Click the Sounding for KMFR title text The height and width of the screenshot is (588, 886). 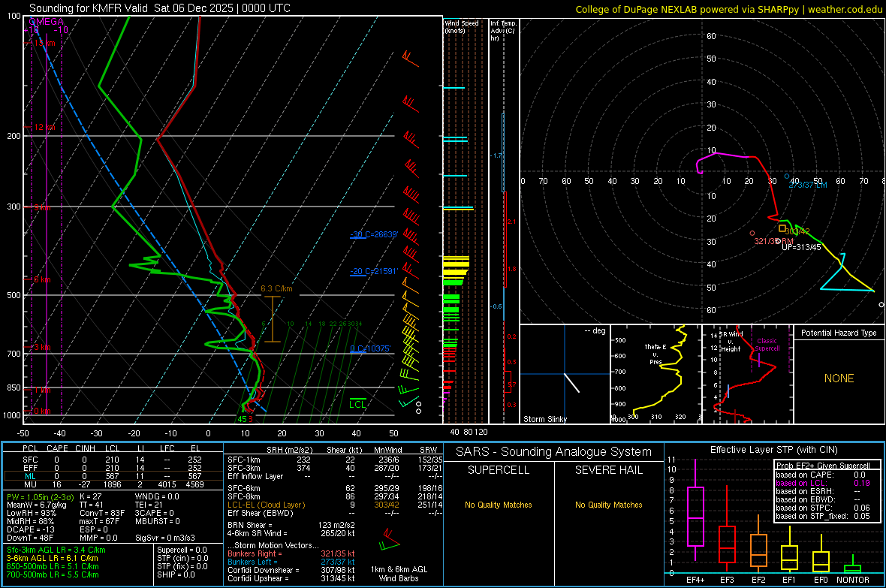point(160,8)
